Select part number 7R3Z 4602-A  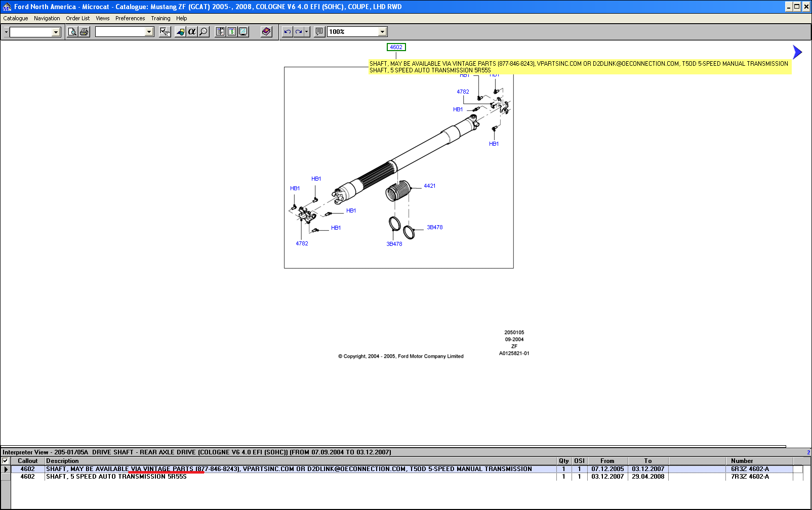pos(750,477)
